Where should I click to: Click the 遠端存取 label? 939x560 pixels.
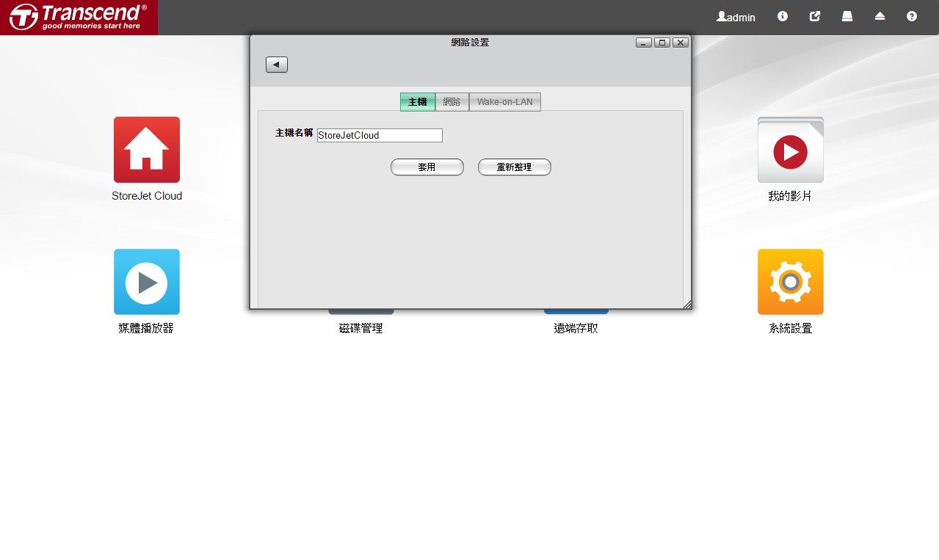pyautogui.click(x=576, y=329)
